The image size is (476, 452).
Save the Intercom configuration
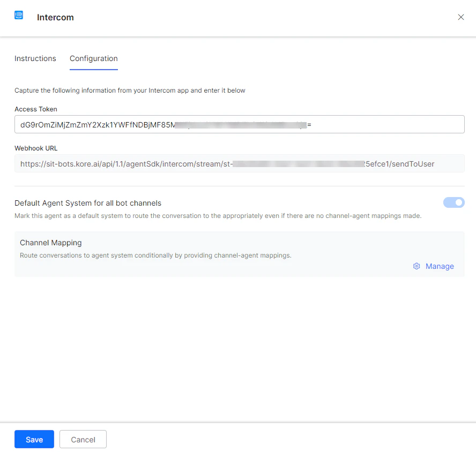[x=34, y=439]
